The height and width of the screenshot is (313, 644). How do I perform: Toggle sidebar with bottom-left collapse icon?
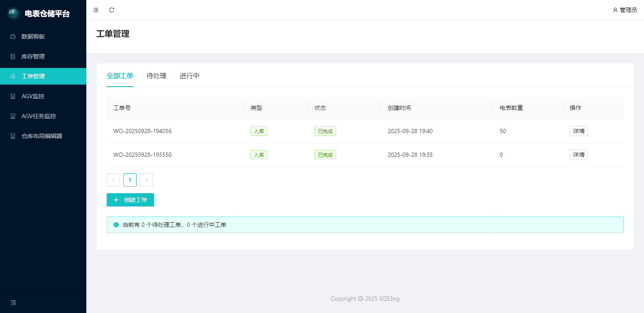13,303
